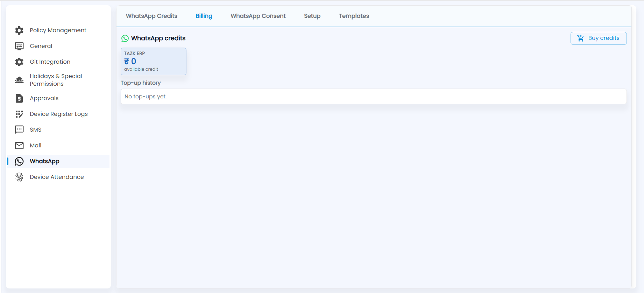Click the WhatsApp credits heading text

[158, 38]
